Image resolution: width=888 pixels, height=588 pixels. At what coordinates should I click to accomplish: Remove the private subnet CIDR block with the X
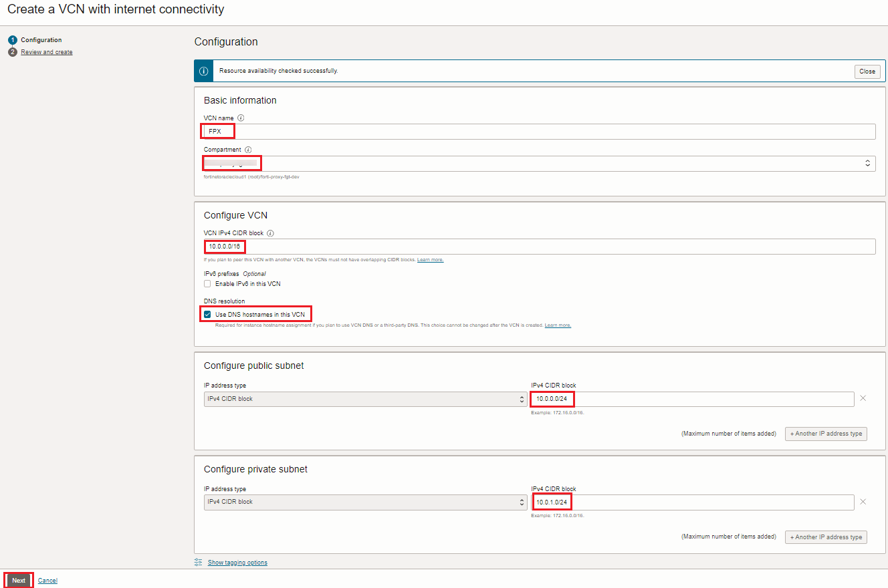point(863,501)
